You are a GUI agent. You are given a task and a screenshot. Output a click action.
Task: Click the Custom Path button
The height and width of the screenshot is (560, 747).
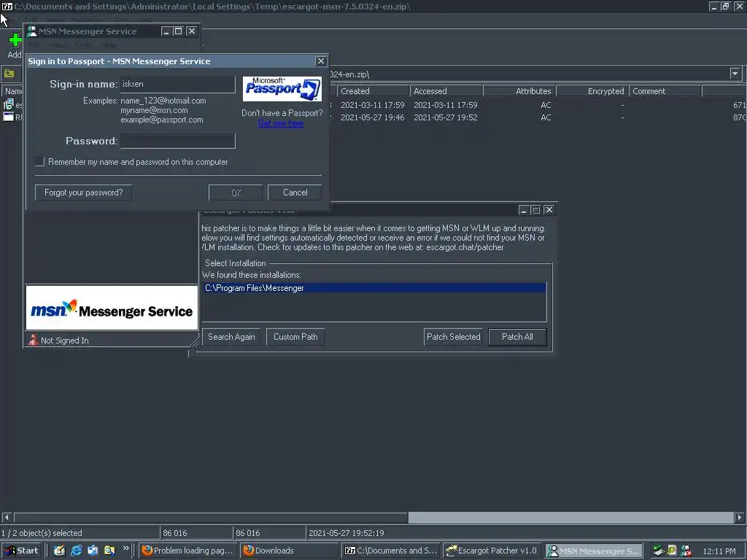(295, 337)
